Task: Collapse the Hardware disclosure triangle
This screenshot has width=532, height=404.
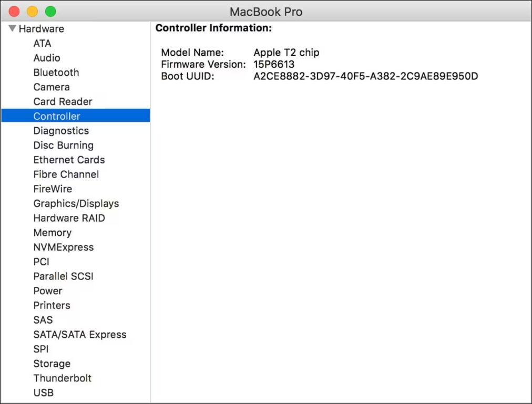Action: click(x=12, y=28)
